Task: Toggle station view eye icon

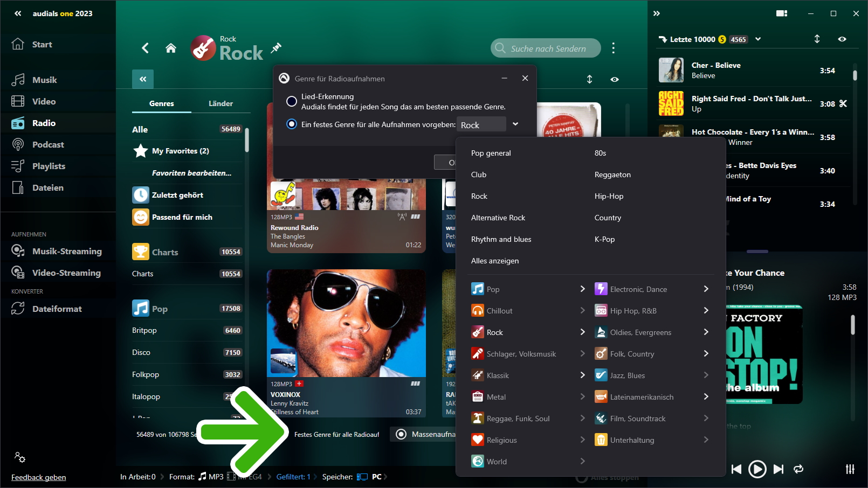Action: click(615, 79)
